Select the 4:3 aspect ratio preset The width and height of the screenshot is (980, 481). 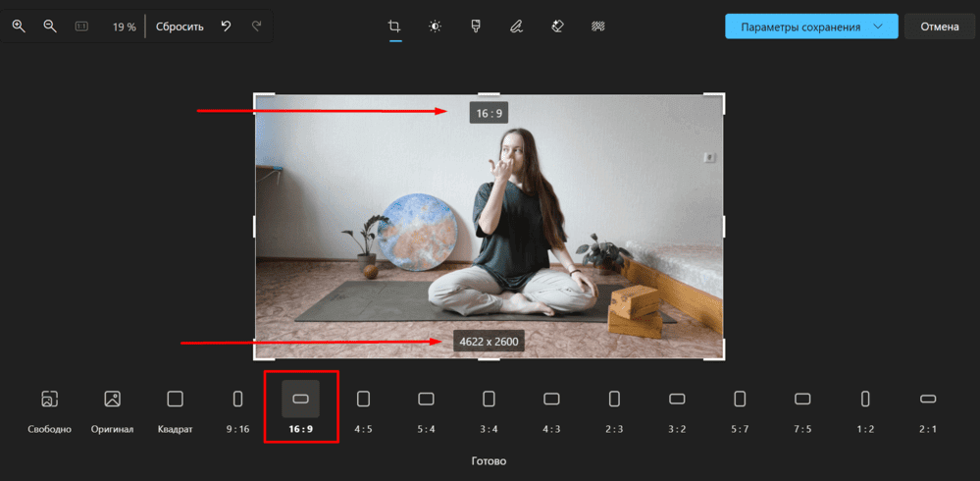click(551, 409)
